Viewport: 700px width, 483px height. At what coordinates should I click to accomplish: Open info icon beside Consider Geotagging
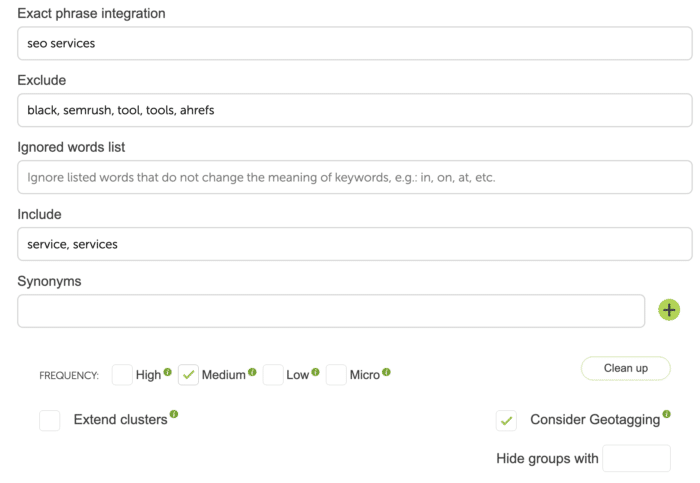coord(667,414)
